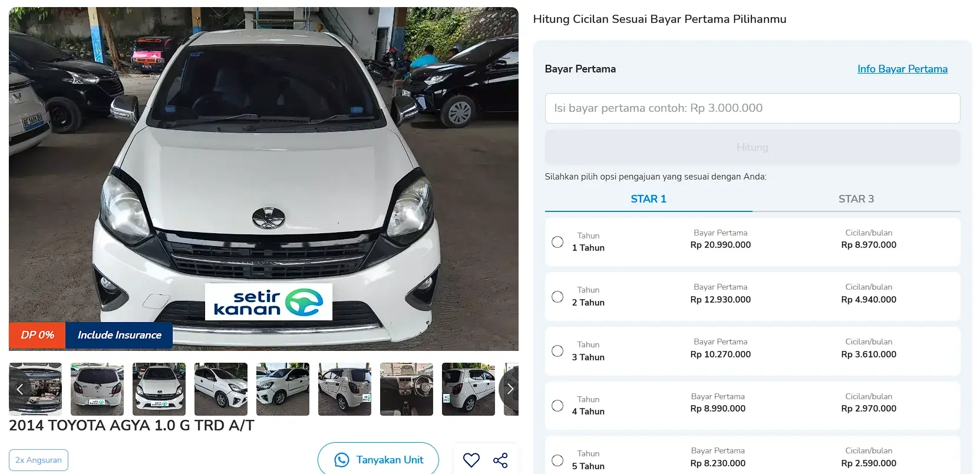The image size is (980, 474).
Task: Select the 3 Tahun radio option
Action: coord(557,351)
